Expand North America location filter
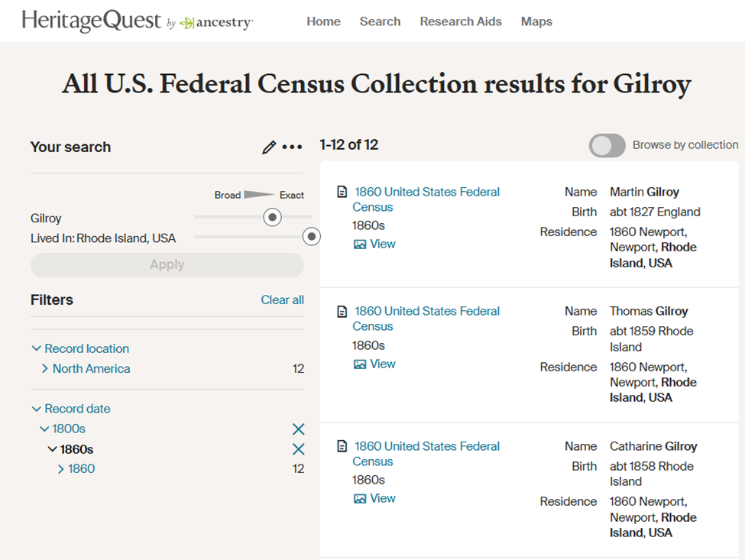This screenshot has height=560, width=745. [45, 369]
